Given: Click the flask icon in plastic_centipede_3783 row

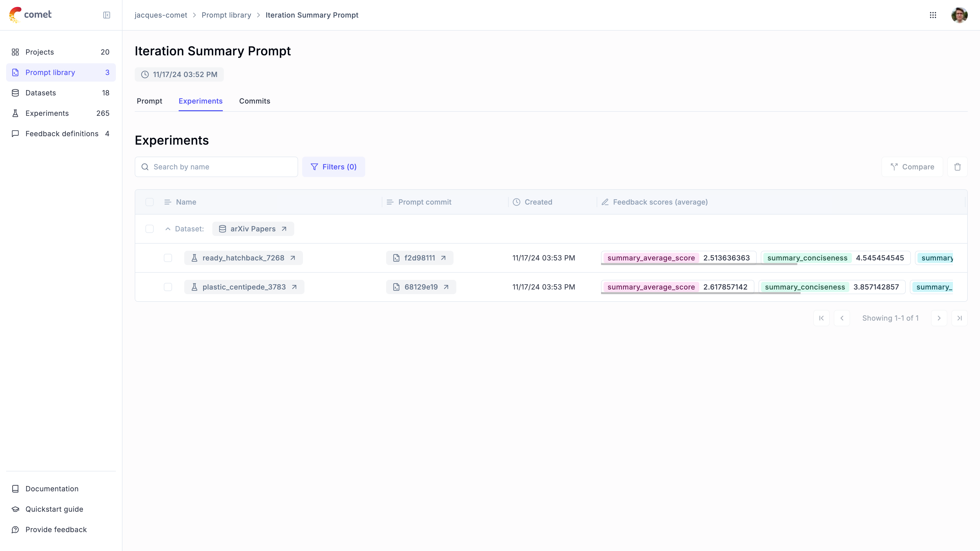Looking at the screenshot, I should (194, 287).
